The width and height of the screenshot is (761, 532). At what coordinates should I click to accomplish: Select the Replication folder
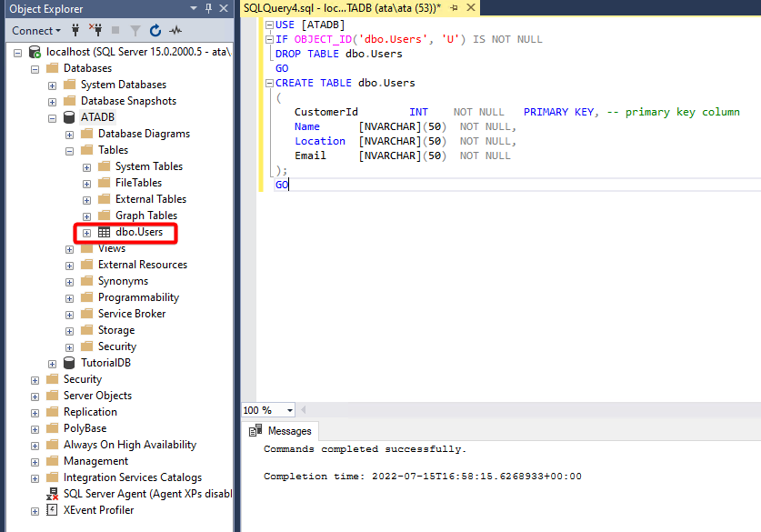[90, 412]
